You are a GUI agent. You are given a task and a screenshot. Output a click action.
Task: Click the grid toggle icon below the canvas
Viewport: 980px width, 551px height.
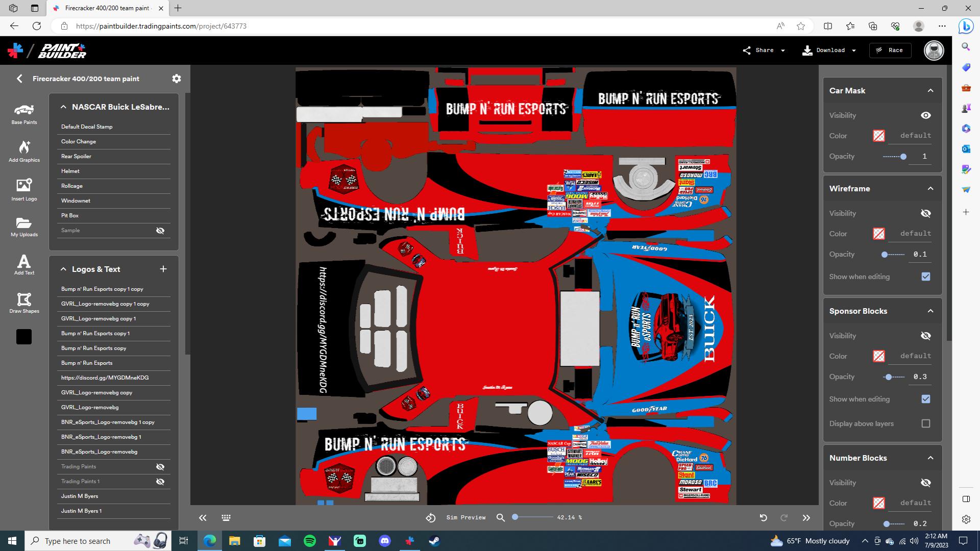(226, 517)
